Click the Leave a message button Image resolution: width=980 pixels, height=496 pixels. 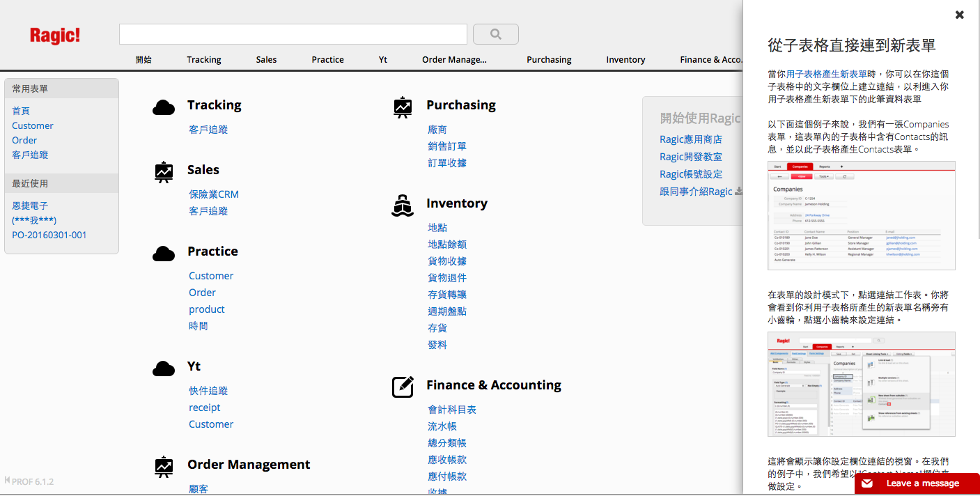917,483
